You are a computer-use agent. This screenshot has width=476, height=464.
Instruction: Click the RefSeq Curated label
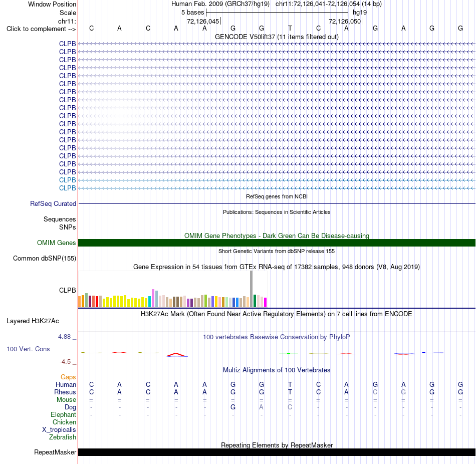point(53,204)
